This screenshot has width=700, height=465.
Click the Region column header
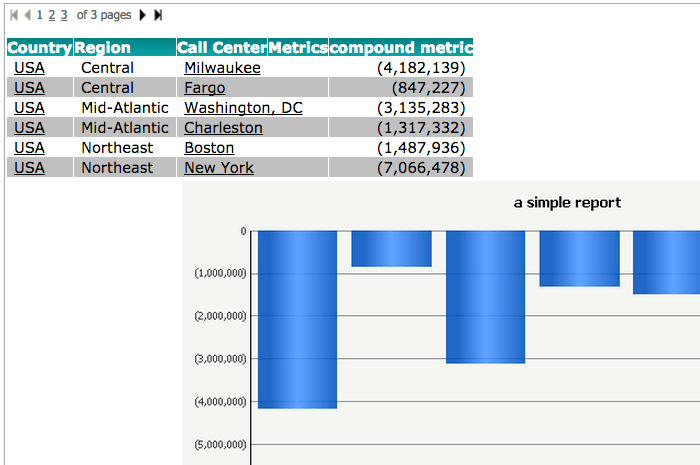125,47
